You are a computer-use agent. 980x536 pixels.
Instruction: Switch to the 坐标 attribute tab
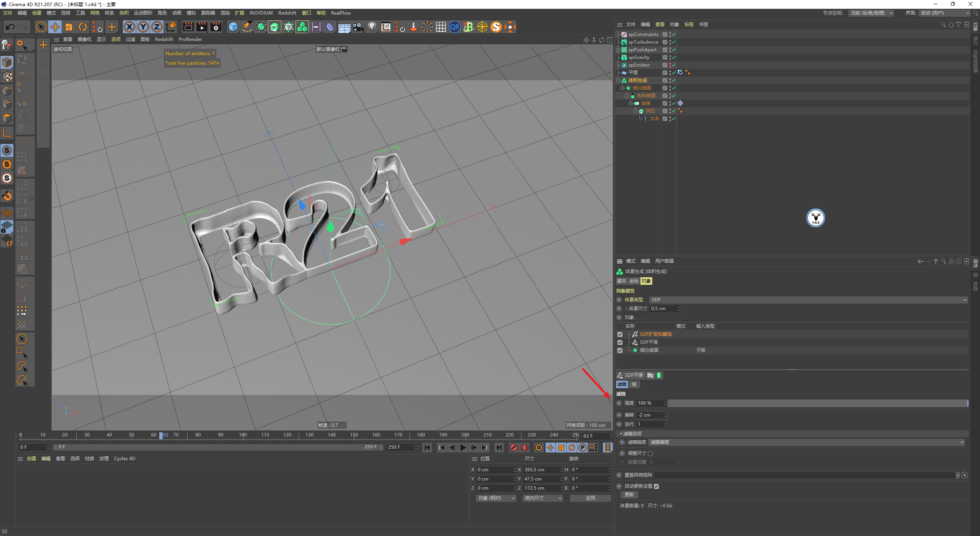(x=634, y=281)
